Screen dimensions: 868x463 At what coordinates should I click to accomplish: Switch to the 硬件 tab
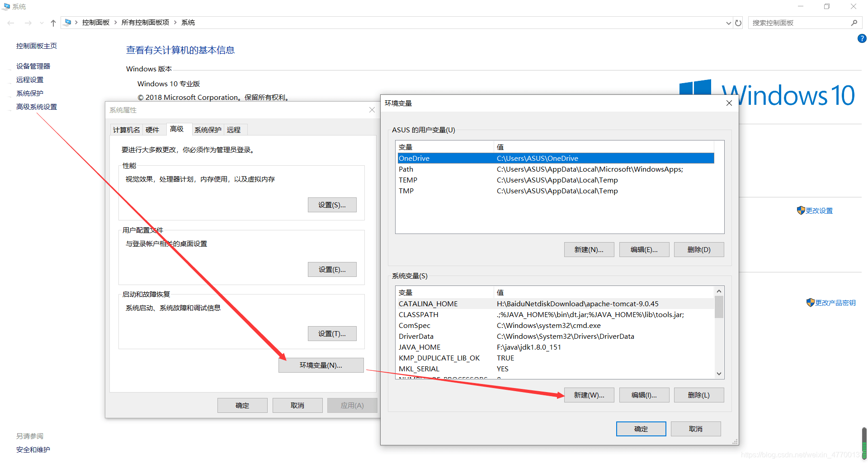(x=152, y=130)
